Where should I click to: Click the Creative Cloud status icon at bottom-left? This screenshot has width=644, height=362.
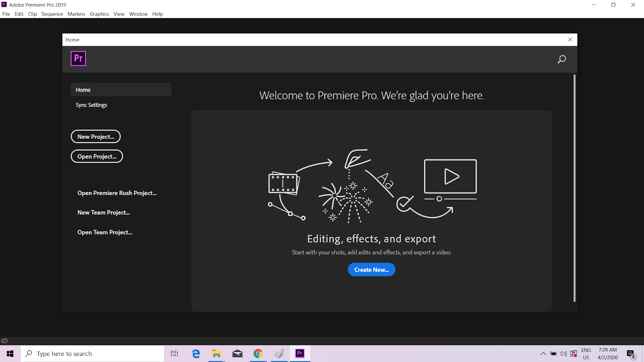point(4,341)
